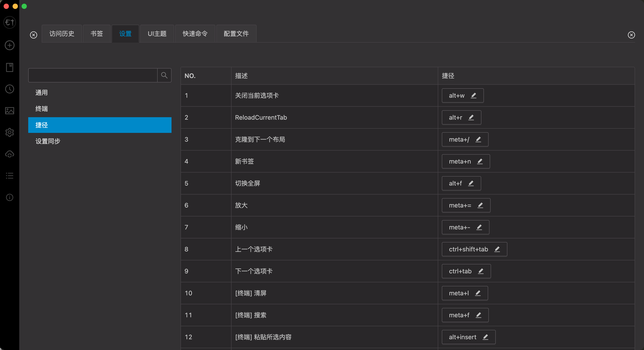Click the alt+insert shortcut button
644x350 pixels.
pos(462,337)
